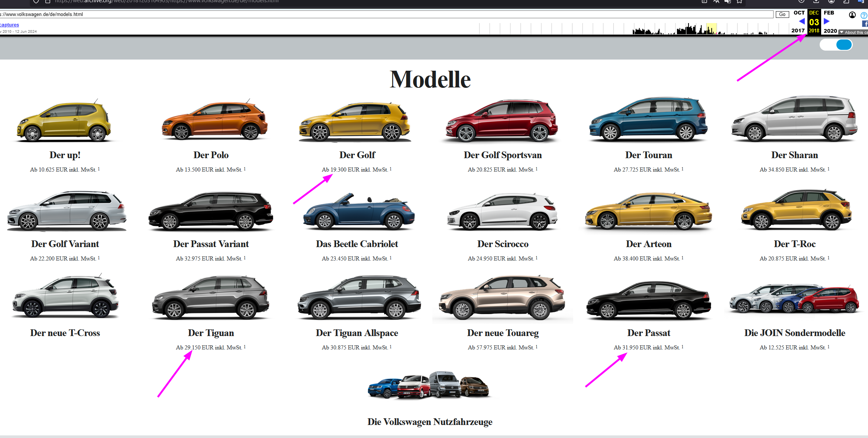Open the Die JOIN Sondermodelle link

795,333
